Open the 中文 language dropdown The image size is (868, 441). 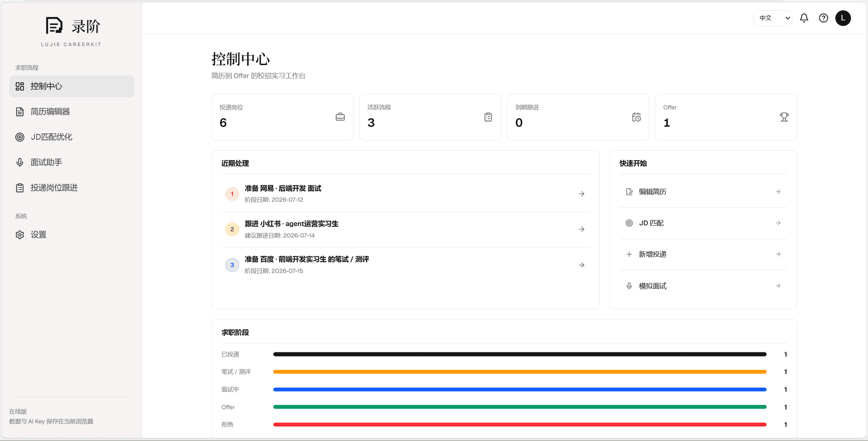(x=773, y=18)
